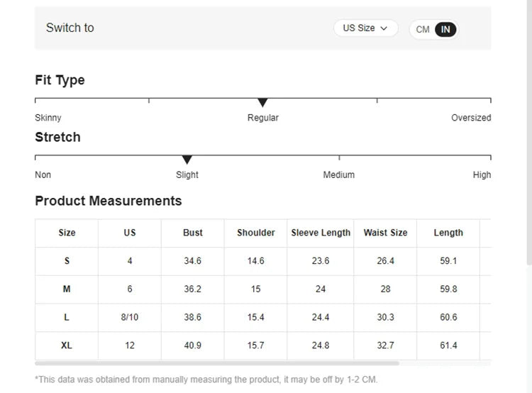Image resolution: width=532 pixels, height=393 pixels.
Task: Click the Sleeve Length column header
Action: (321, 233)
